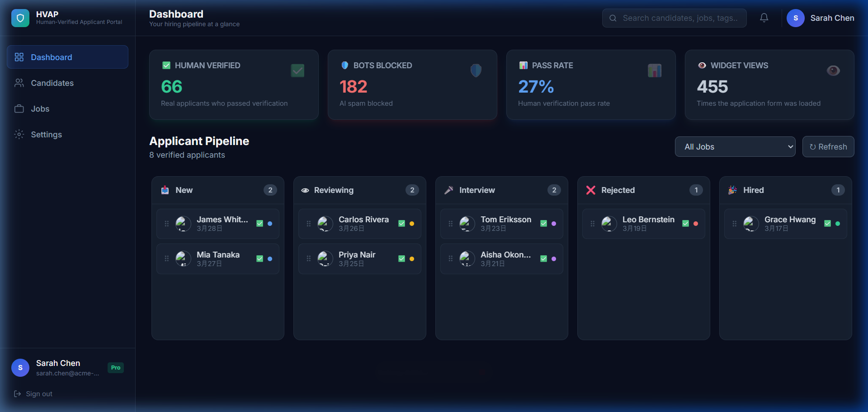Switch to the Dashboard tab in the sidebar
868x412 pixels.
pos(51,57)
